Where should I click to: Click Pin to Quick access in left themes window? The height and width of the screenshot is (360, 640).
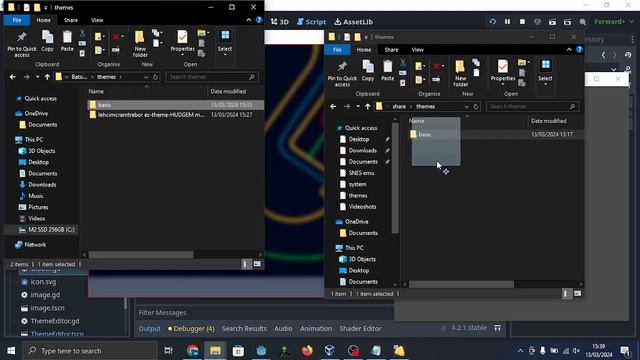(x=22, y=44)
